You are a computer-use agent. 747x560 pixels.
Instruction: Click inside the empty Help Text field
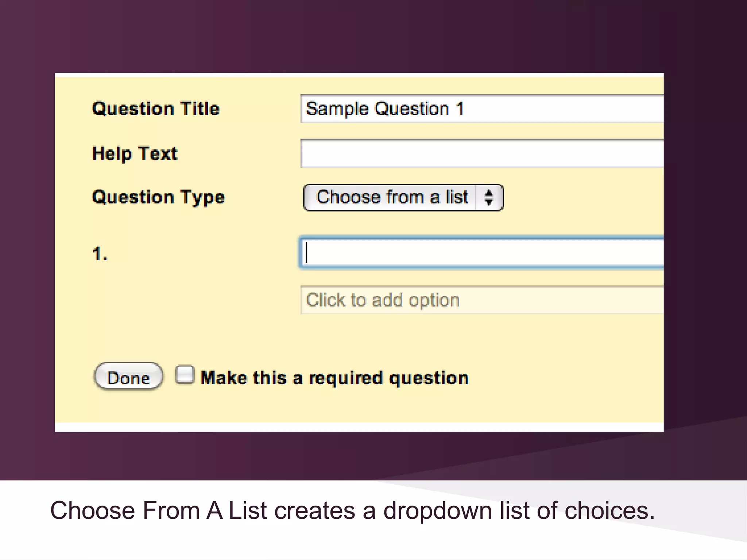tap(481, 153)
